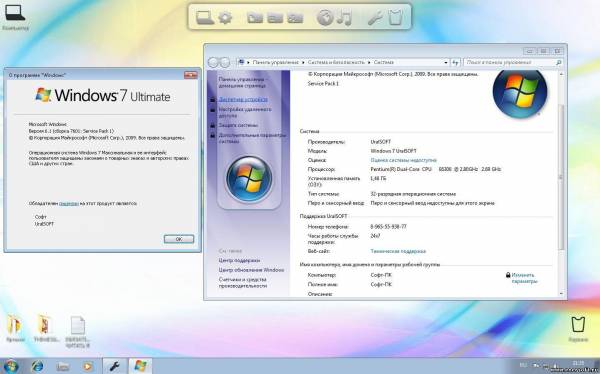Click the Windows orb image in the sidebar

[249, 179]
